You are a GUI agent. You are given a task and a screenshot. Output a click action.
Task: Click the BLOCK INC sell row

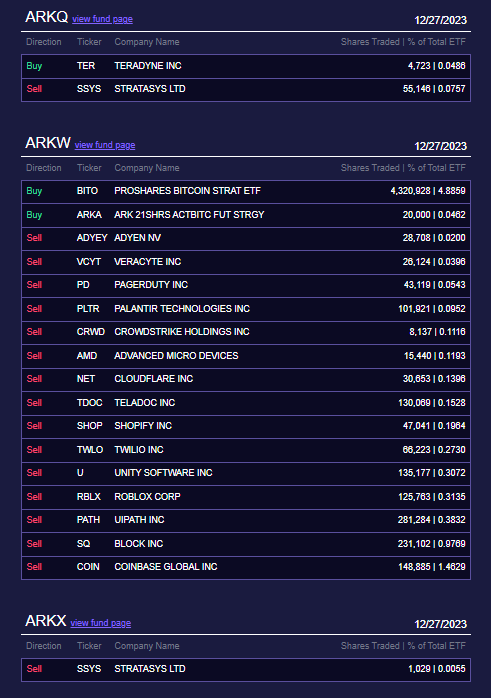(246, 544)
